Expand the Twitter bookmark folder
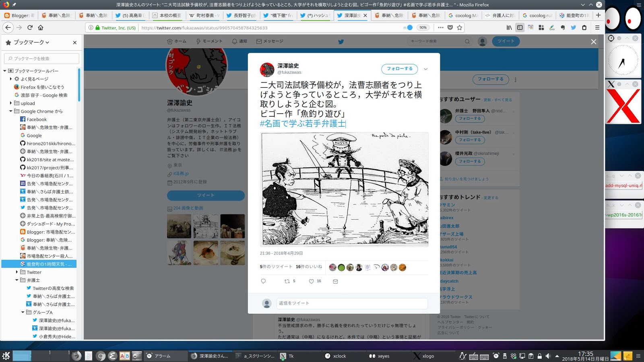The width and height of the screenshot is (644, 362). coord(17,272)
